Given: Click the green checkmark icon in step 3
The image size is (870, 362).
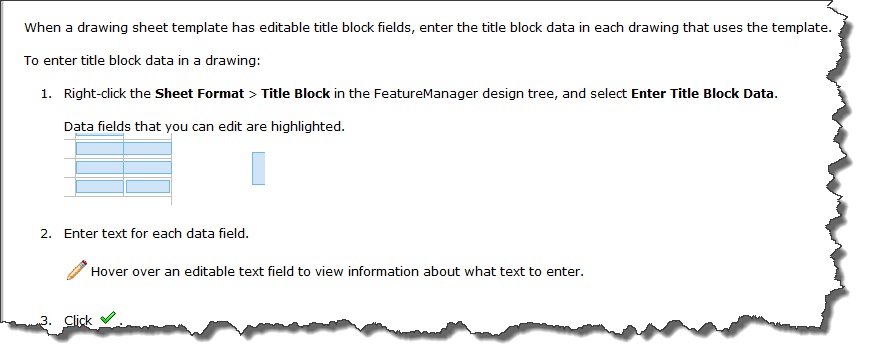Looking at the screenshot, I should click(108, 318).
